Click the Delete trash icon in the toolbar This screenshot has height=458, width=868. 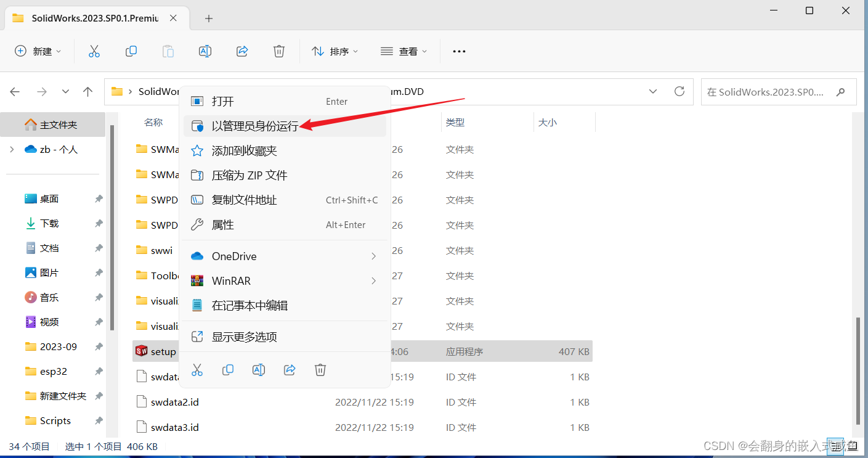coord(279,52)
